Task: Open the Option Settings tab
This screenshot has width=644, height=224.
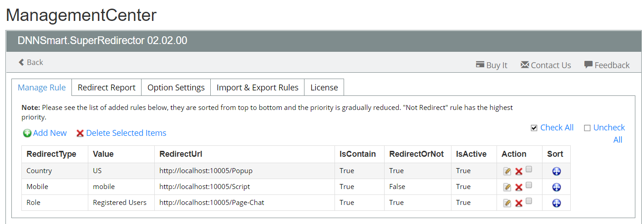Action: pyautogui.click(x=176, y=88)
